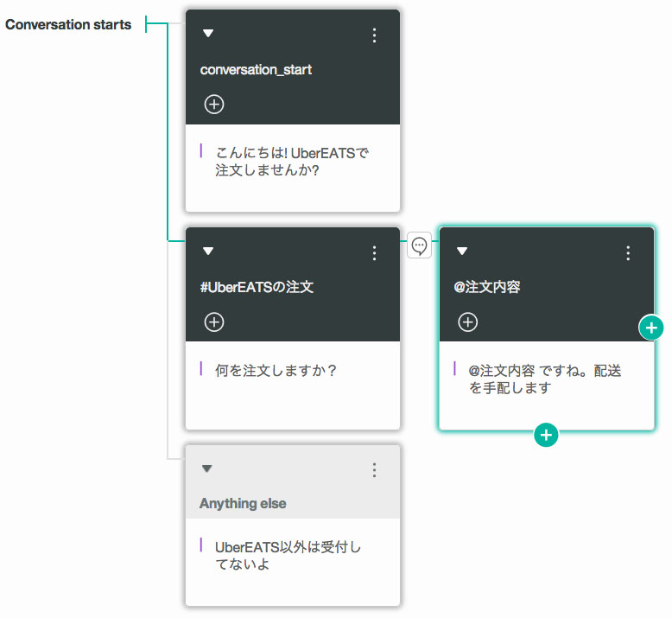Edit the conversation_start condition text
Screen dimensions: 672x618
(256, 69)
